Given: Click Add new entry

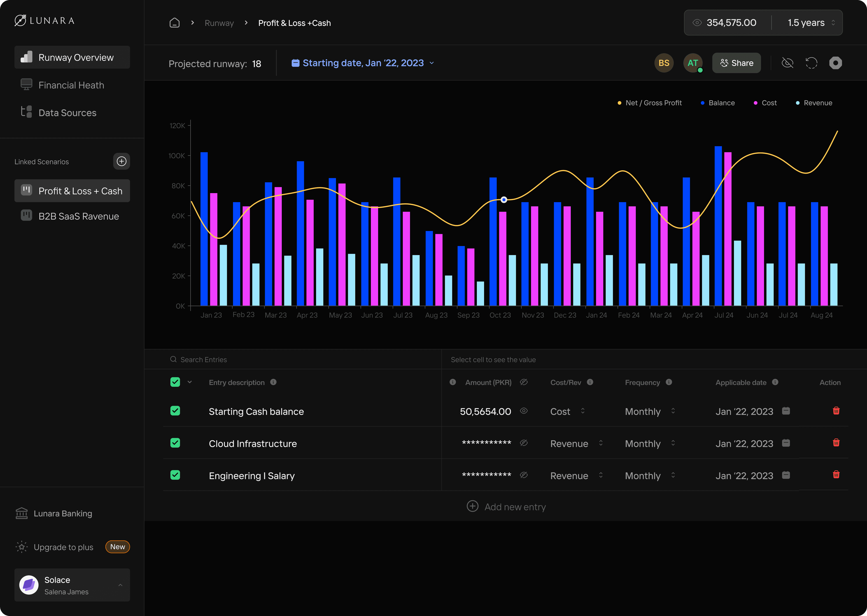Looking at the screenshot, I should tap(506, 507).
